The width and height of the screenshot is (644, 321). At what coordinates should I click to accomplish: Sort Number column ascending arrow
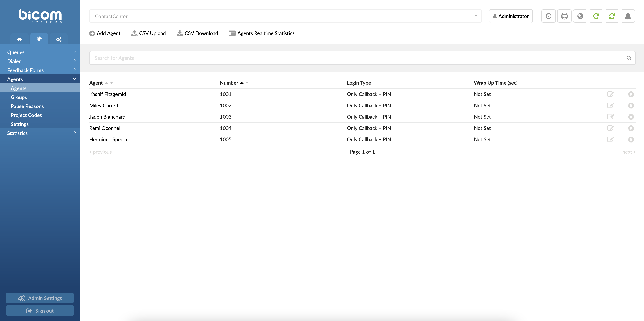click(x=242, y=83)
